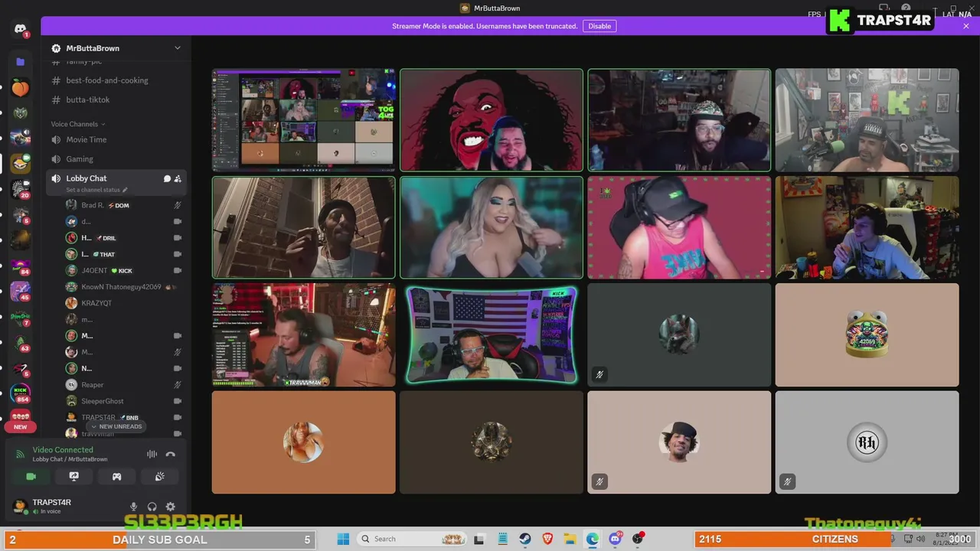Viewport: 980px width, 551px height.
Task: Toggle camera off with green video button
Action: pyautogui.click(x=31, y=476)
